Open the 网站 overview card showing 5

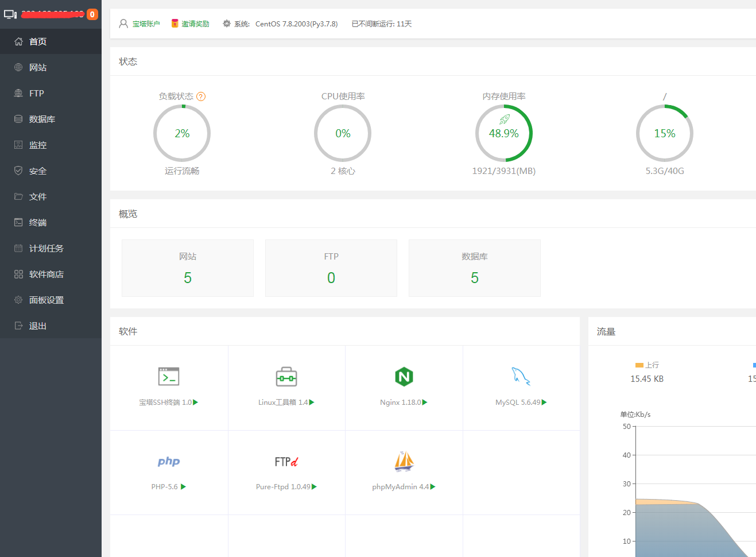point(188,268)
